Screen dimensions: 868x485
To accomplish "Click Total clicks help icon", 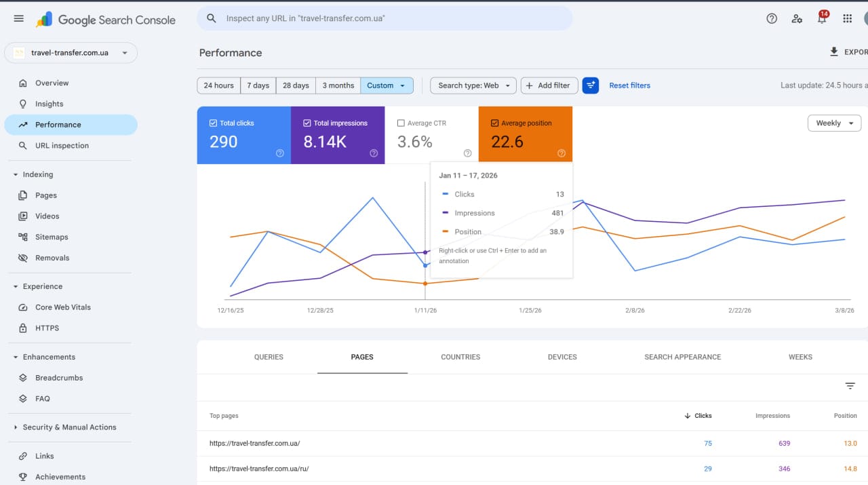I will (x=280, y=153).
